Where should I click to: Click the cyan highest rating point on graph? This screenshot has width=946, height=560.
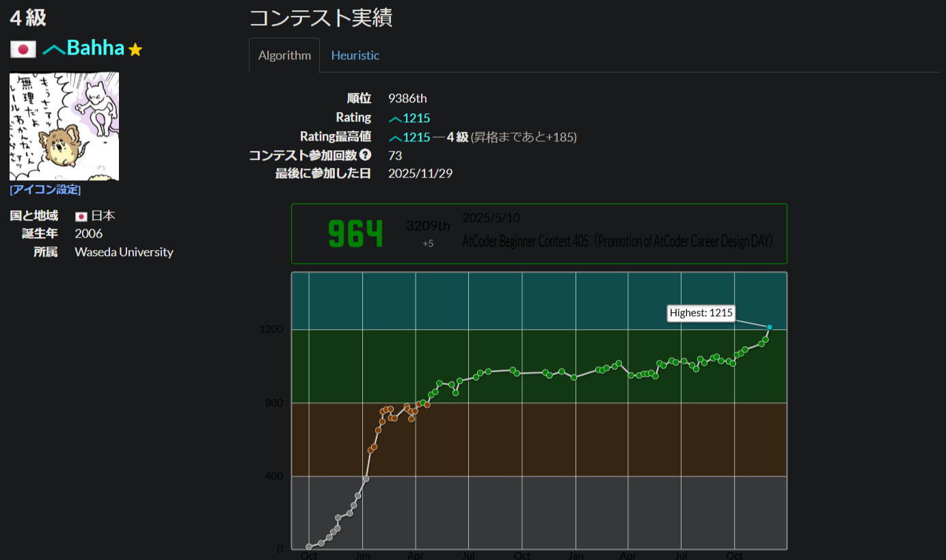pyautogui.click(x=769, y=327)
